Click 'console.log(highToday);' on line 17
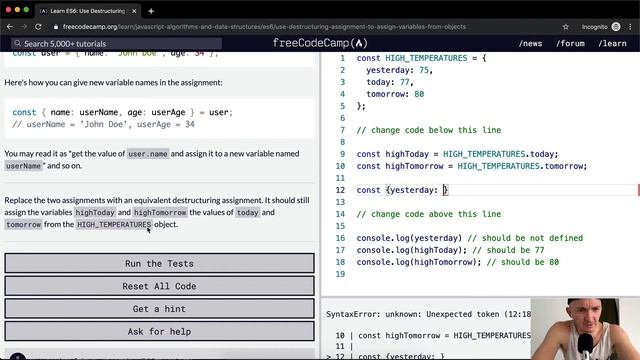The height and width of the screenshot is (360, 640). [x=411, y=250]
